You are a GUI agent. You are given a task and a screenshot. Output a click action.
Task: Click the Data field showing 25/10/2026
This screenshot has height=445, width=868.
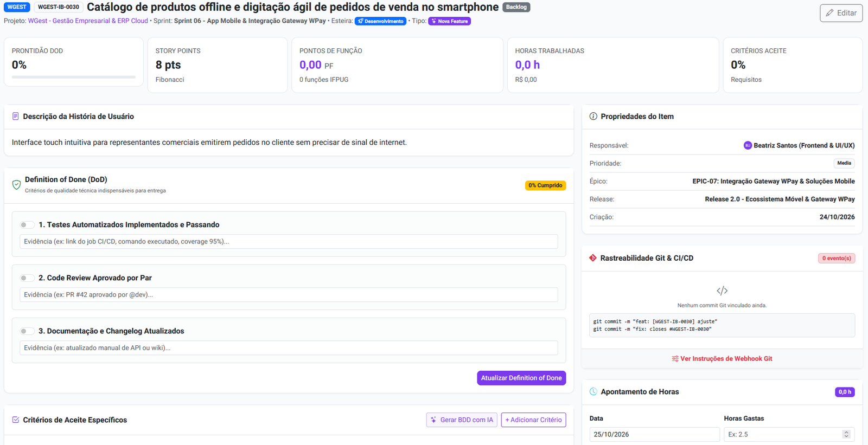point(654,435)
